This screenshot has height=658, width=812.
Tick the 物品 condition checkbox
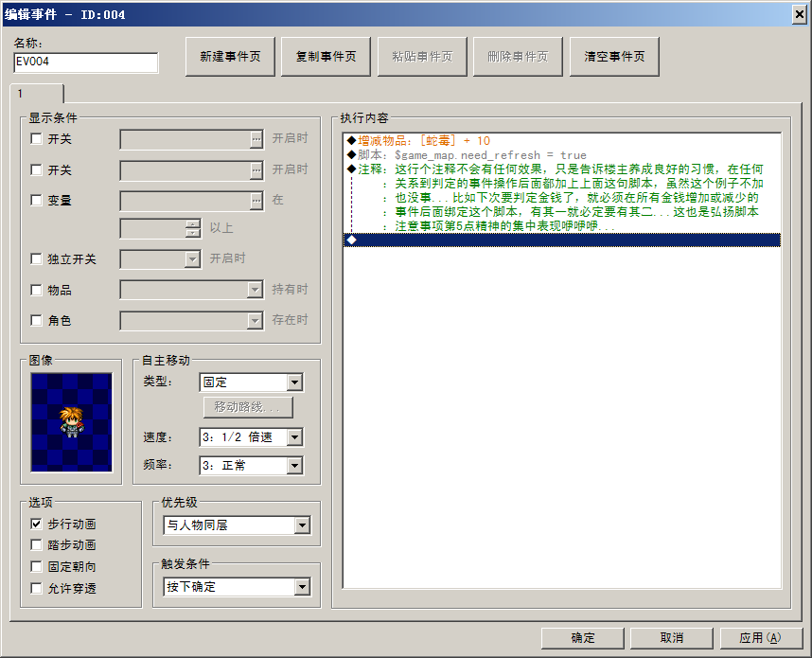(36, 290)
